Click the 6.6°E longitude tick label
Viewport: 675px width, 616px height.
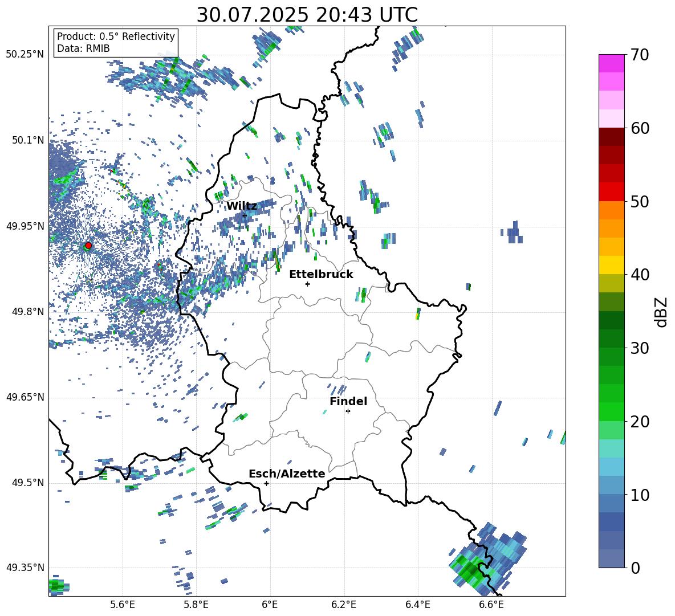pos(491,605)
